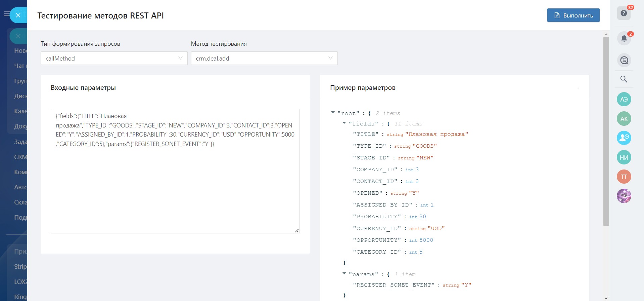Open the ТТ user avatar
The width and height of the screenshot is (644, 301).
(624, 177)
